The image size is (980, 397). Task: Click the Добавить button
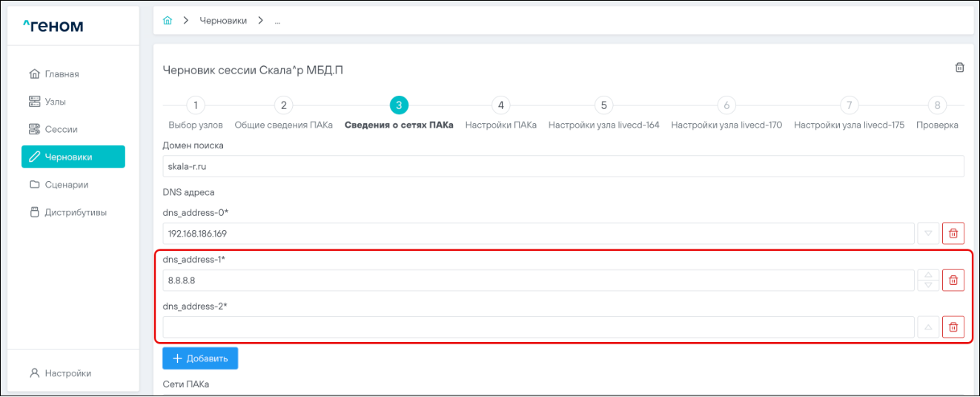200,358
